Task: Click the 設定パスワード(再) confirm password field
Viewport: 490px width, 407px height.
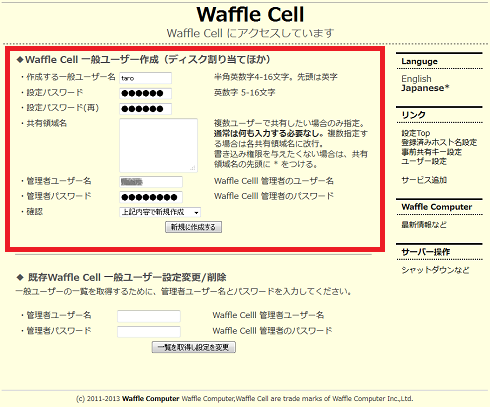Action: tap(146, 109)
